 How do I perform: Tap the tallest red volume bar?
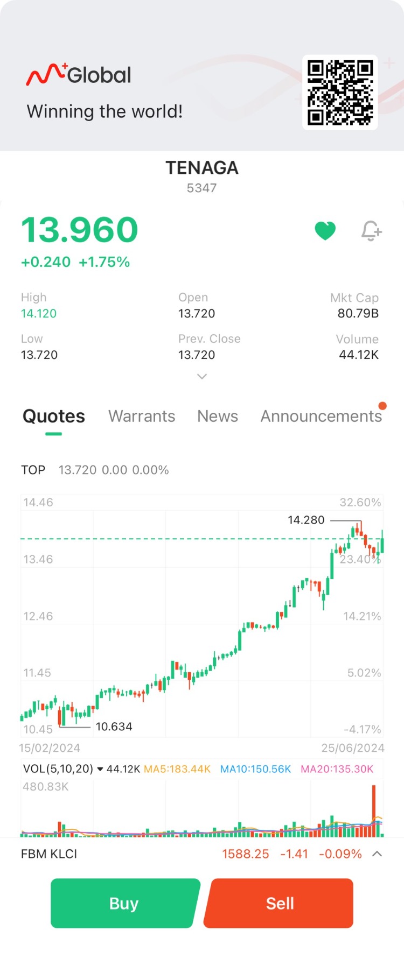[x=373, y=810]
